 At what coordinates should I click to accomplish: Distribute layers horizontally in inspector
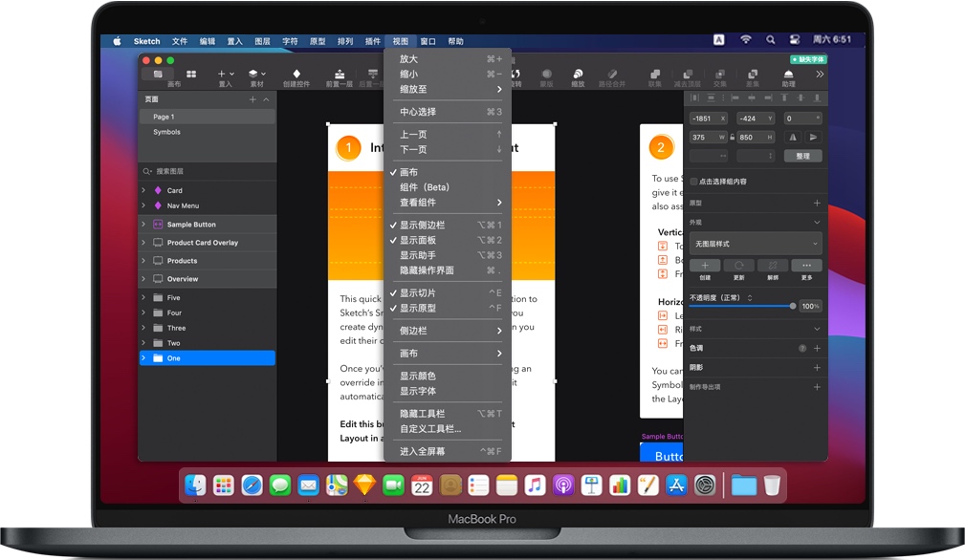point(695,97)
